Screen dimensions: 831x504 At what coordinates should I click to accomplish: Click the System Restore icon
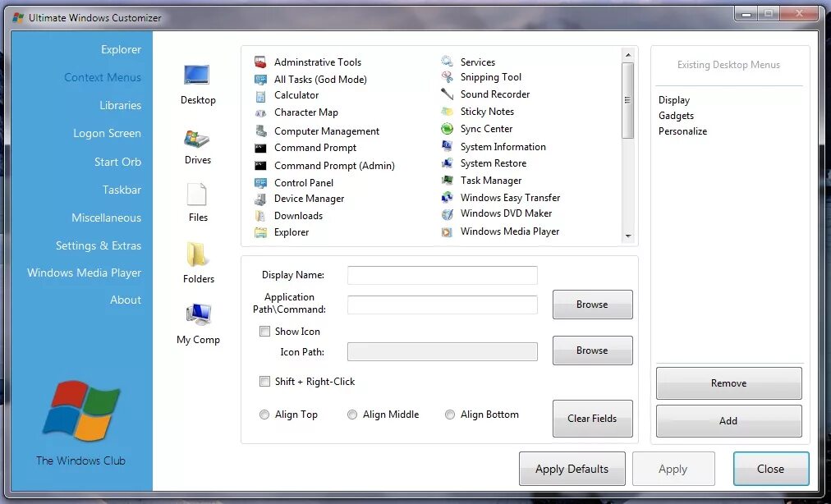point(448,163)
